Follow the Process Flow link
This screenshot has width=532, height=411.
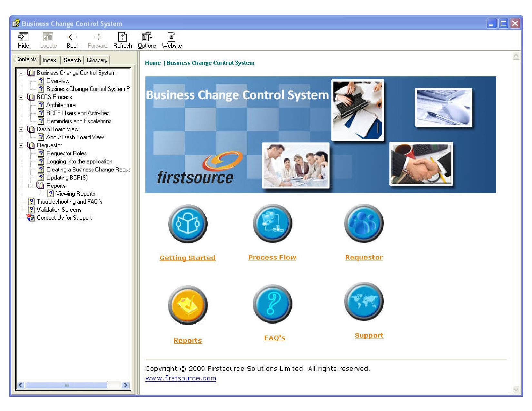point(272,257)
